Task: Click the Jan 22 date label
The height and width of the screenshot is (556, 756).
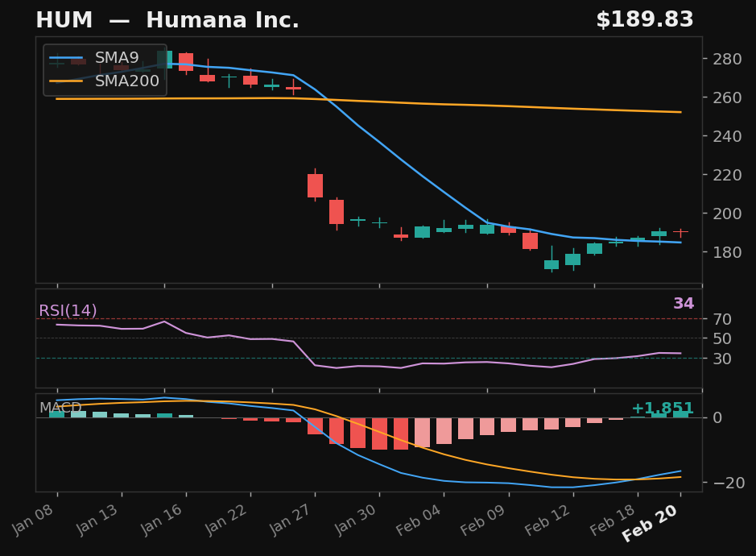Action: [225, 521]
